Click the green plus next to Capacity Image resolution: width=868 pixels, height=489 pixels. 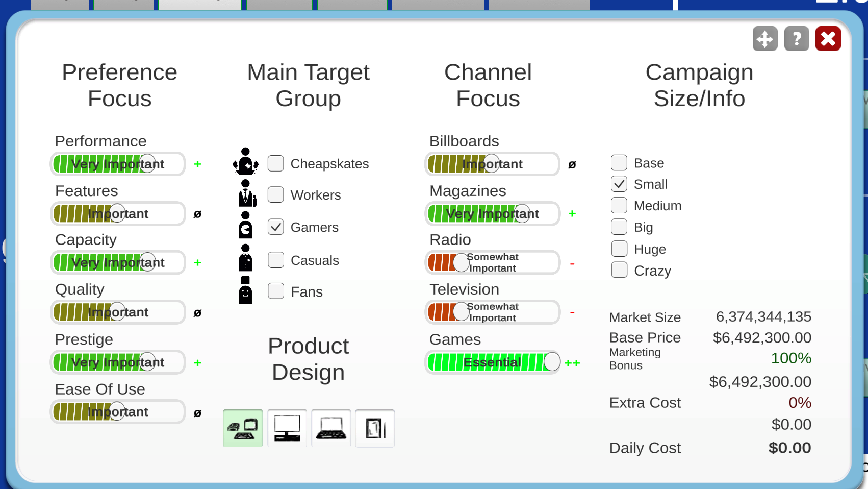[x=198, y=262]
